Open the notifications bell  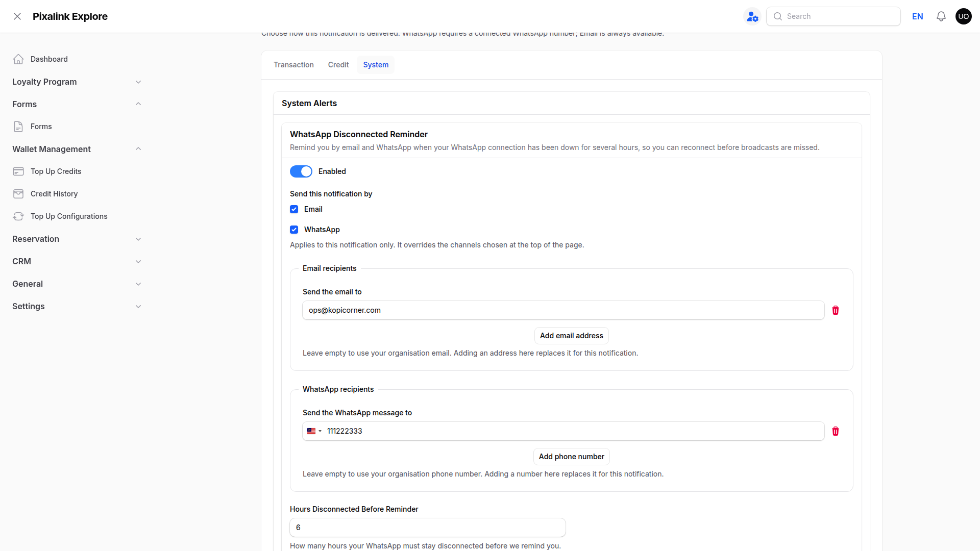click(941, 16)
